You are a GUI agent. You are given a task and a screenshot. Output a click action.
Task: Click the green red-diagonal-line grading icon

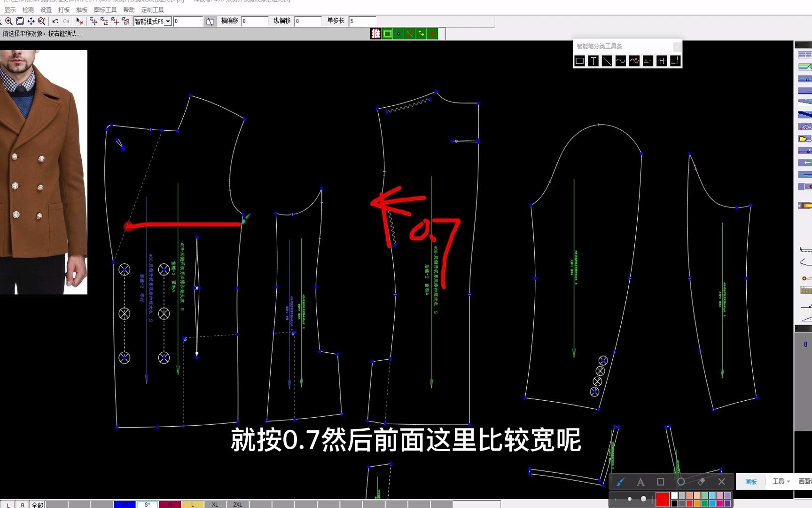point(410,33)
